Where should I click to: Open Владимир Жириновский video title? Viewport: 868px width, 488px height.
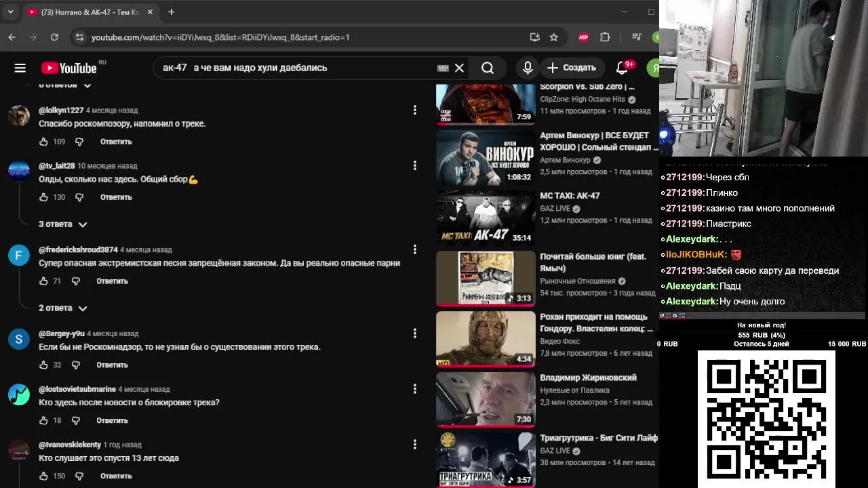tap(588, 378)
